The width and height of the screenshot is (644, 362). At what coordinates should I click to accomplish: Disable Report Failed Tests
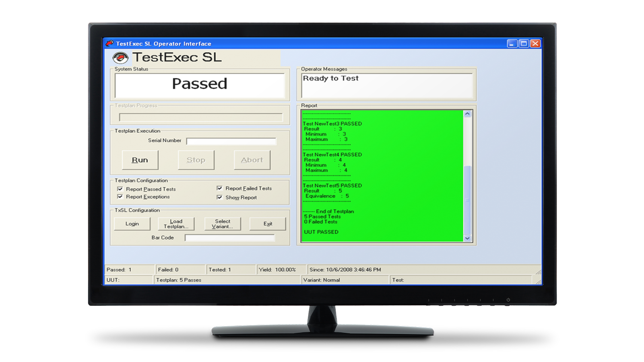pos(219,188)
